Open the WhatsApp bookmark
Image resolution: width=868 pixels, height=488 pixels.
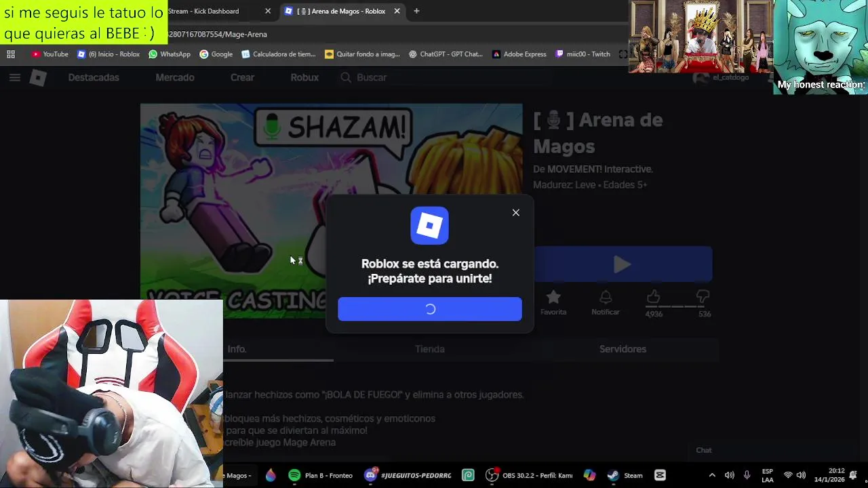[x=170, y=54]
